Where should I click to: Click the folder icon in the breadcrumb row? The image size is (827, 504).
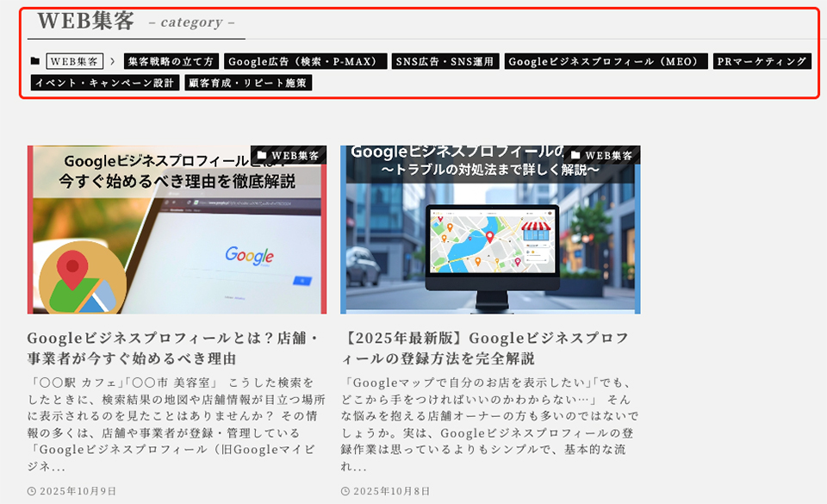(x=35, y=62)
